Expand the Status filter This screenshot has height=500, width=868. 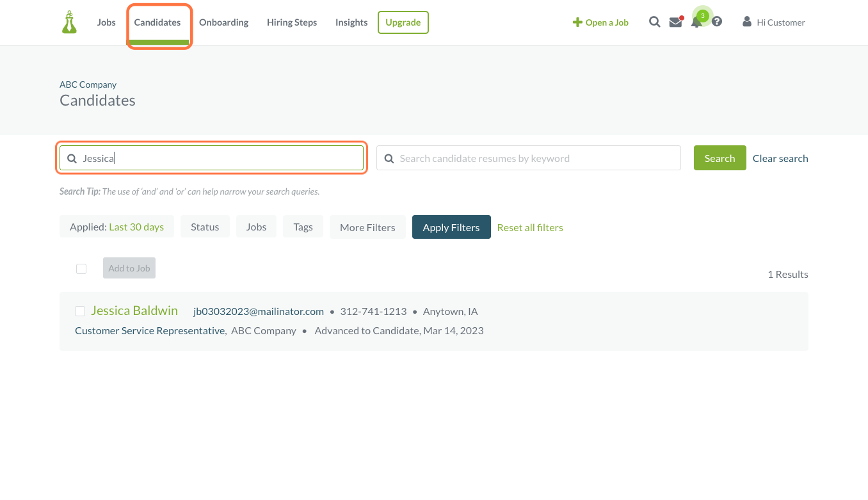point(205,227)
